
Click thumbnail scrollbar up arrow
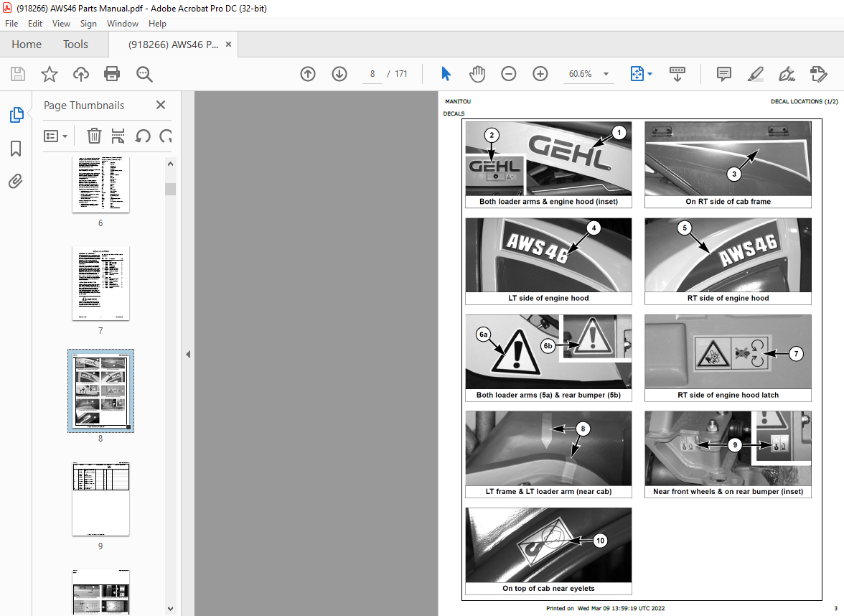[171, 164]
